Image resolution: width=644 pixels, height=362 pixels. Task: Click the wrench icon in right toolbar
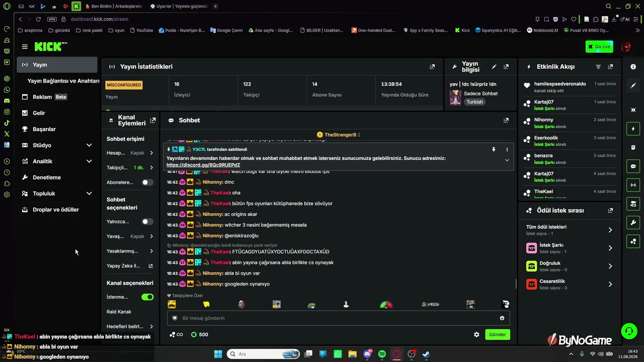(633, 222)
